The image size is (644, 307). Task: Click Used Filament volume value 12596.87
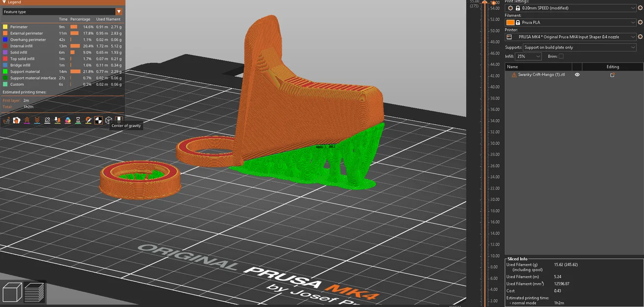pos(562,284)
